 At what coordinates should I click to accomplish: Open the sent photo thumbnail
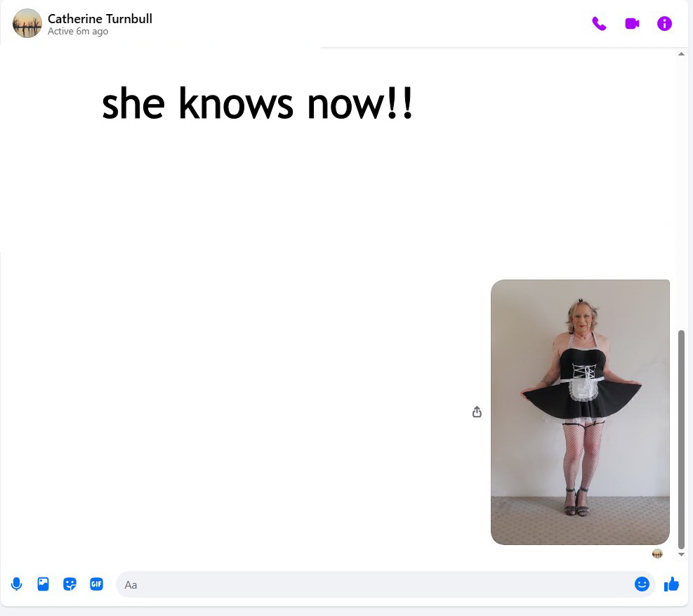click(x=580, y=412)
